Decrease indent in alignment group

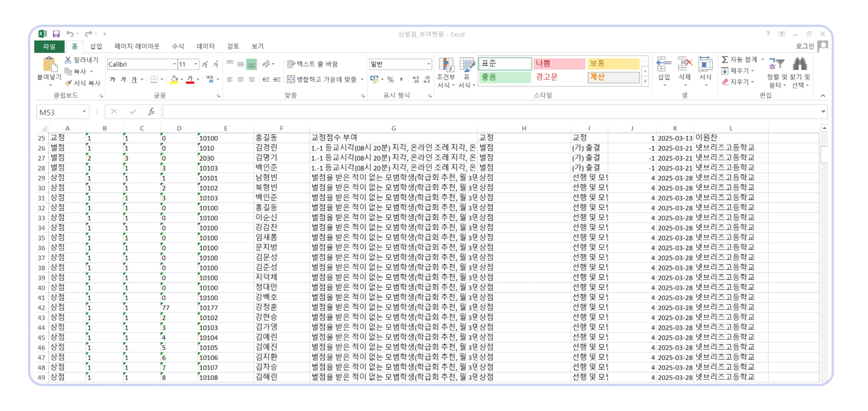266,79
